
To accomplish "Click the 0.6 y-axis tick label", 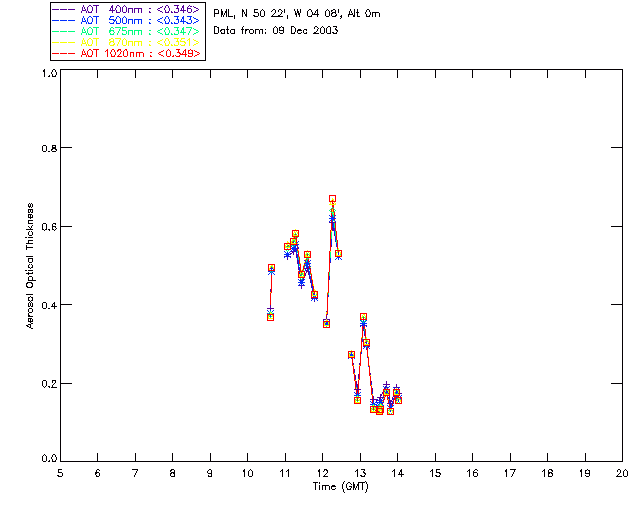I will pos(49,227).
